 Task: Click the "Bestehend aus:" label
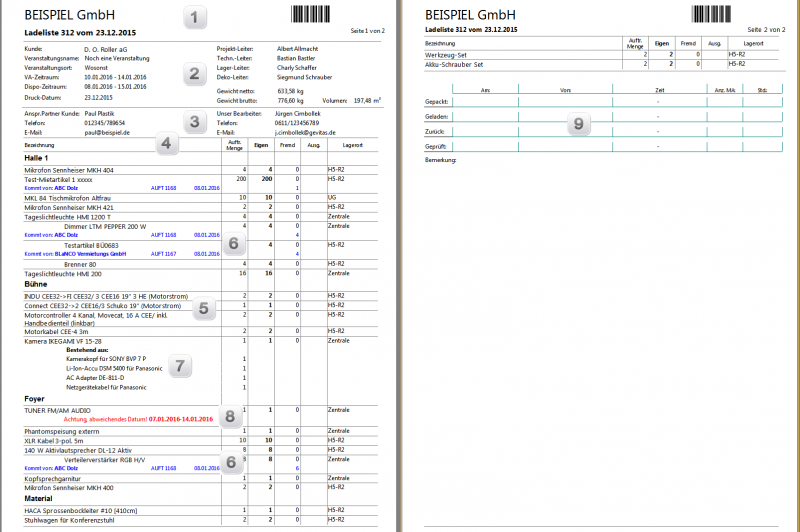(87, 350)
